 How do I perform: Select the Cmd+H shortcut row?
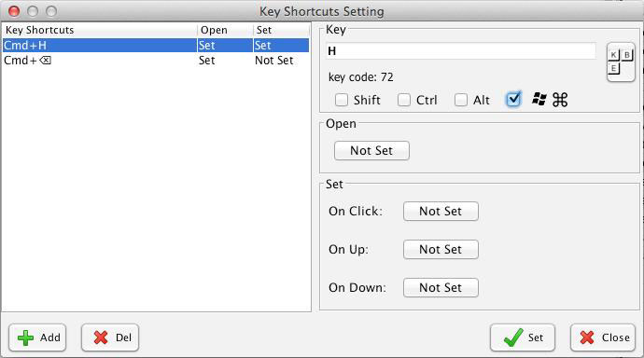[x=156, y=45]
